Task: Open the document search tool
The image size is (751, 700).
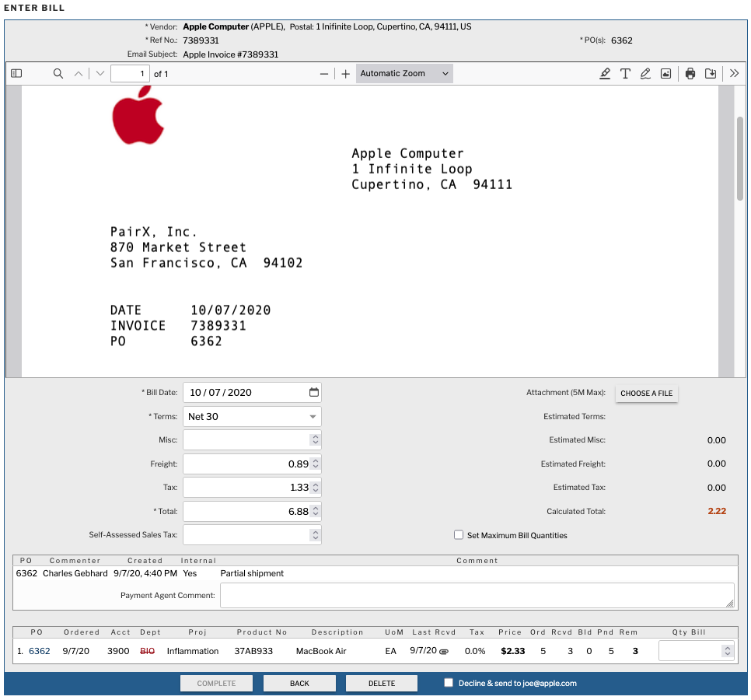Action: coord(58,72)
